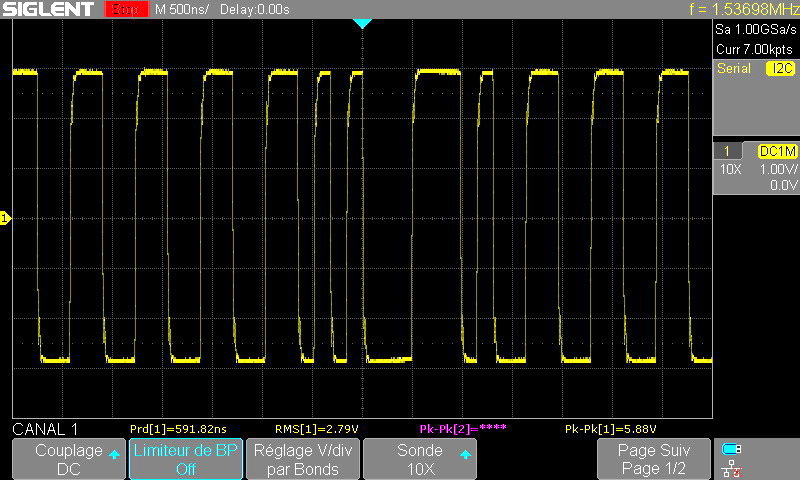Toggle Limiteur de BP Off setting
The width and height of the screenshot is (800, 480).
click(186, 459)
